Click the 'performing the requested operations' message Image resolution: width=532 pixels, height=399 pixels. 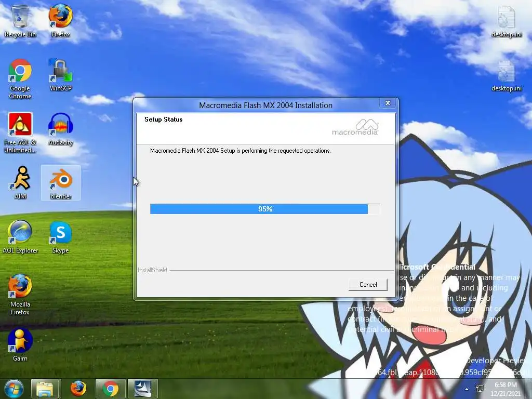click(x=240, y=151)
